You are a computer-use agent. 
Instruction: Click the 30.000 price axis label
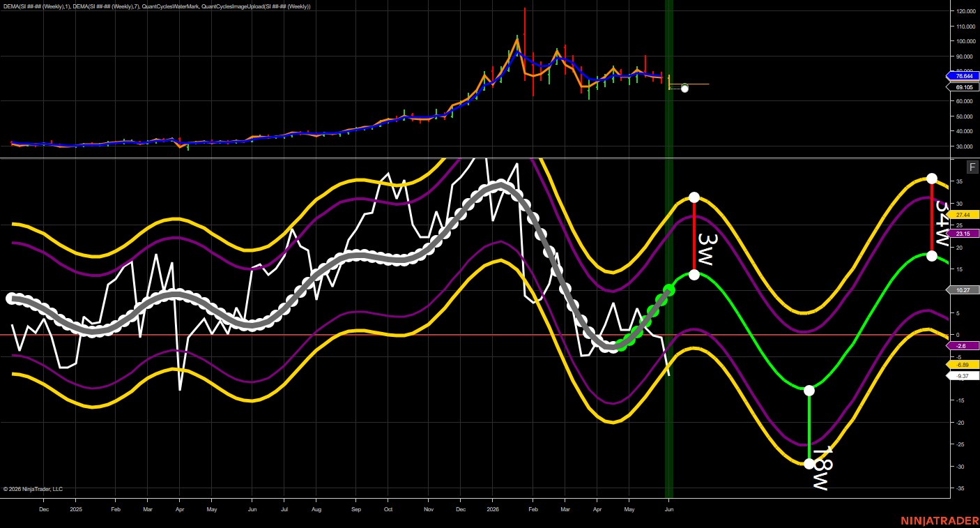[965, 146]
